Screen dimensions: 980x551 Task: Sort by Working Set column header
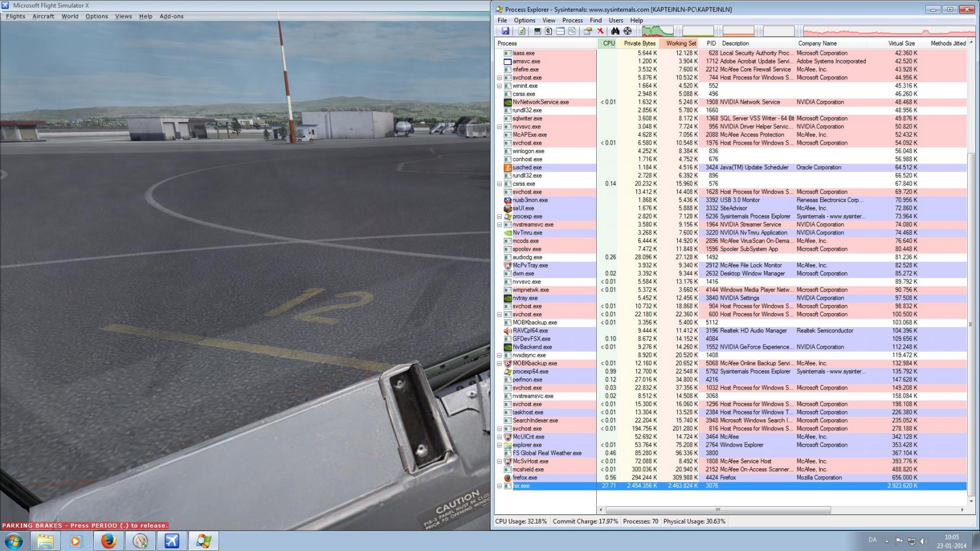680,43
